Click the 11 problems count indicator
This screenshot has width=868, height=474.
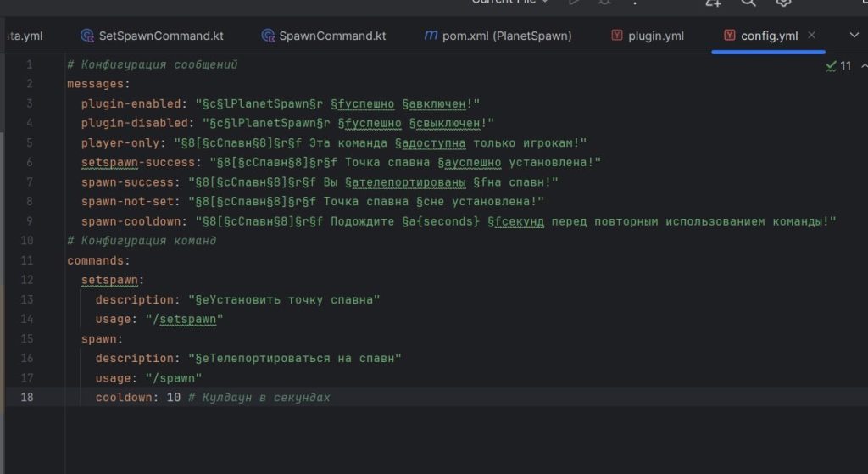(845, 65)
